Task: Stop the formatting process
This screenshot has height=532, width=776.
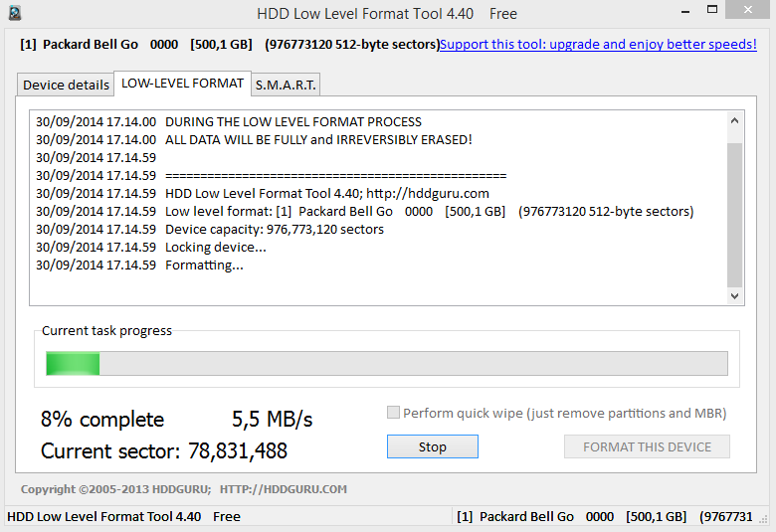Action: [433, 446]
